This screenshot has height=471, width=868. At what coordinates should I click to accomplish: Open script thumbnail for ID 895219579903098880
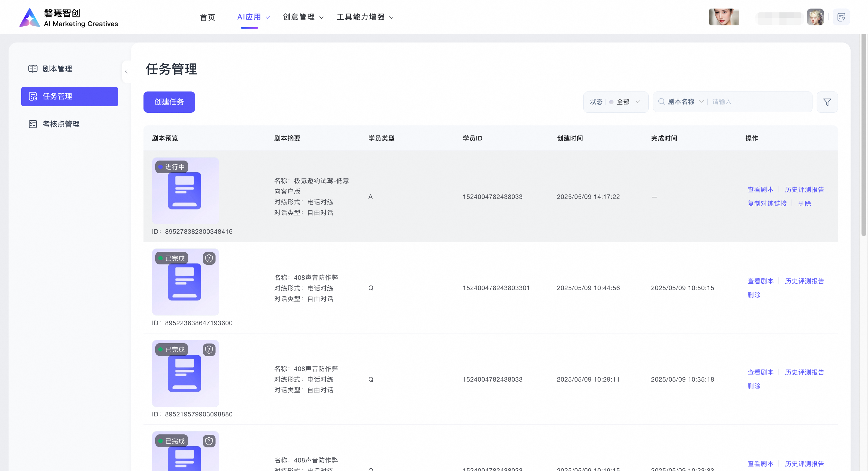point(185,373)
